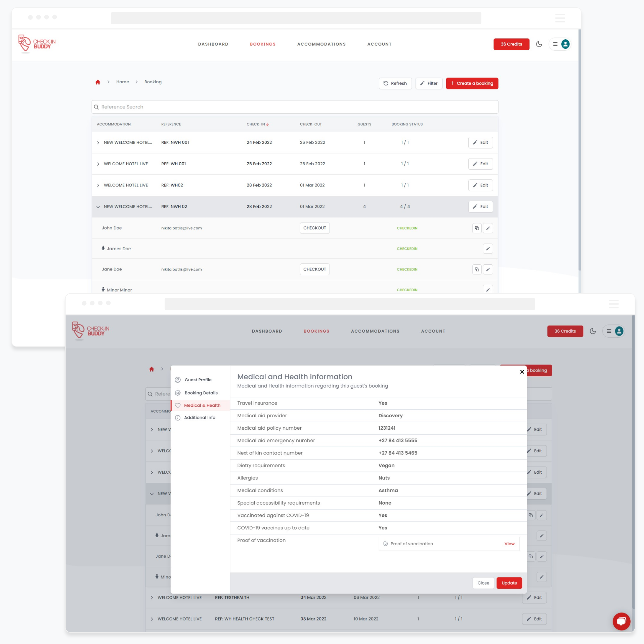
Task: Open Account tab in back window
Action: click(x=379, y=44)
